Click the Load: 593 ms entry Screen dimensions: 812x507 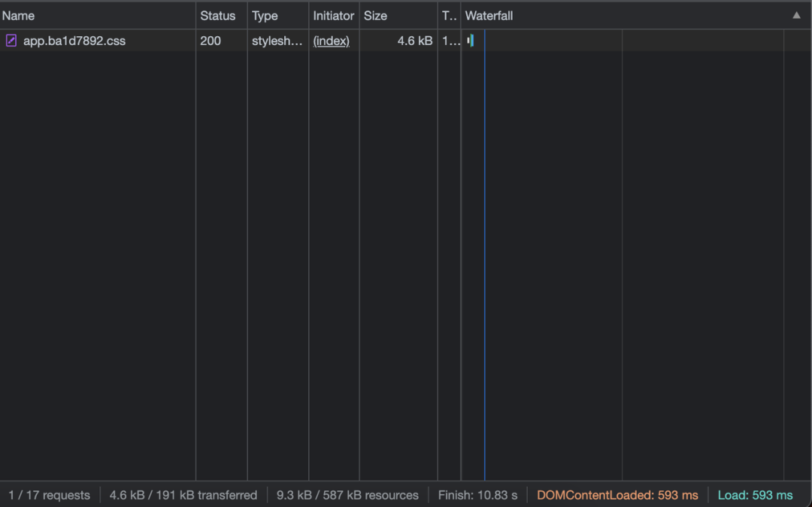click(755, 495)
